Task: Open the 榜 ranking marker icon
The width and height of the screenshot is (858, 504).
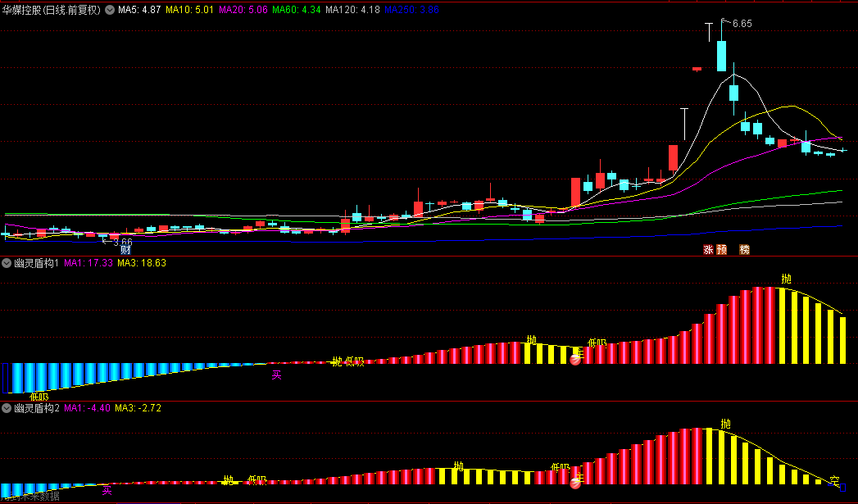Action: tap(744, 249)
